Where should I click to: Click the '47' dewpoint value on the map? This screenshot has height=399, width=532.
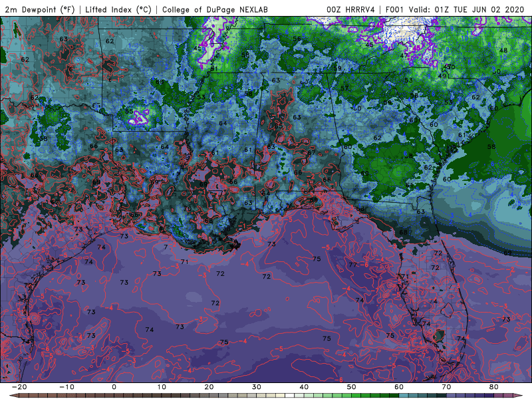pyautogui.click(x=404, y=56)
